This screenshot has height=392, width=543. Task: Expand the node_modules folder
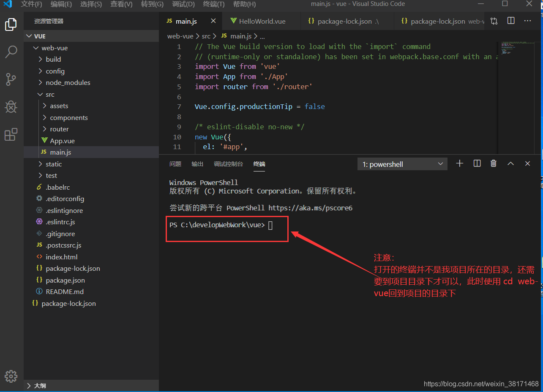(x=91, y=83)
